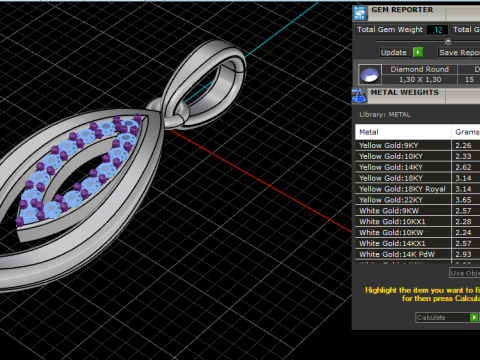Click the 2.26 grams value
The height and width of the screenshot is (360, 480).
pyautogui.click(x=463, y=145)
